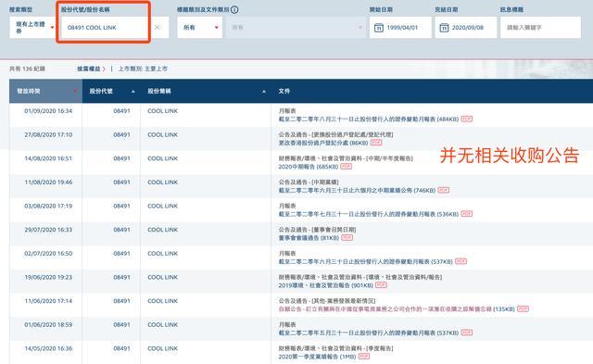Open August 31 2020 monthly return document link

369,119
